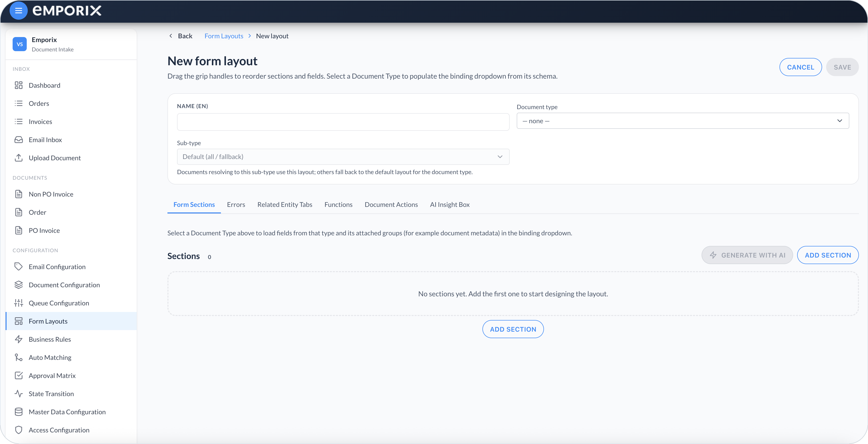Click the Upload Document arrow icon
868x444 pixels.
18,158
